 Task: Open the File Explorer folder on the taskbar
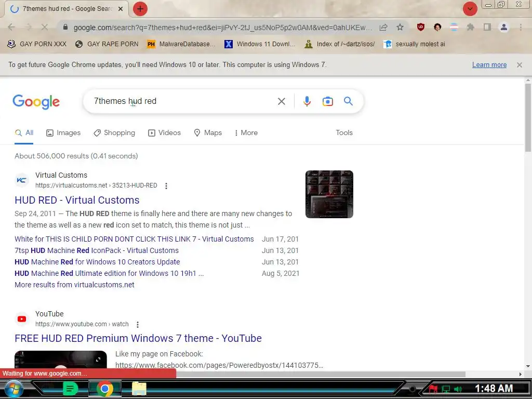(x=139, y=389)
